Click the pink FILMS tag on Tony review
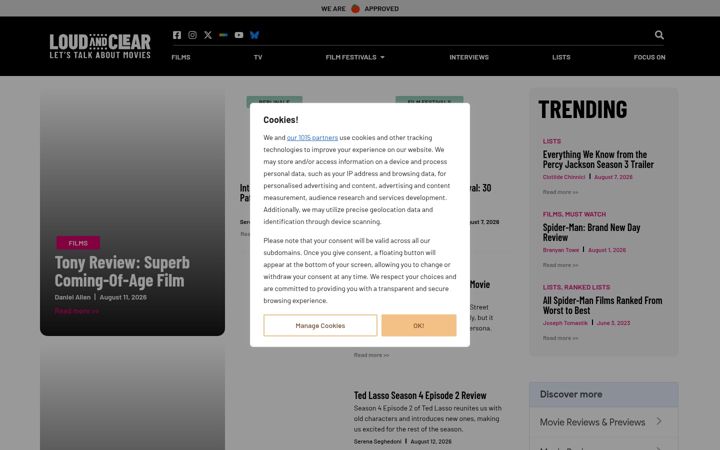 [78, 243]
